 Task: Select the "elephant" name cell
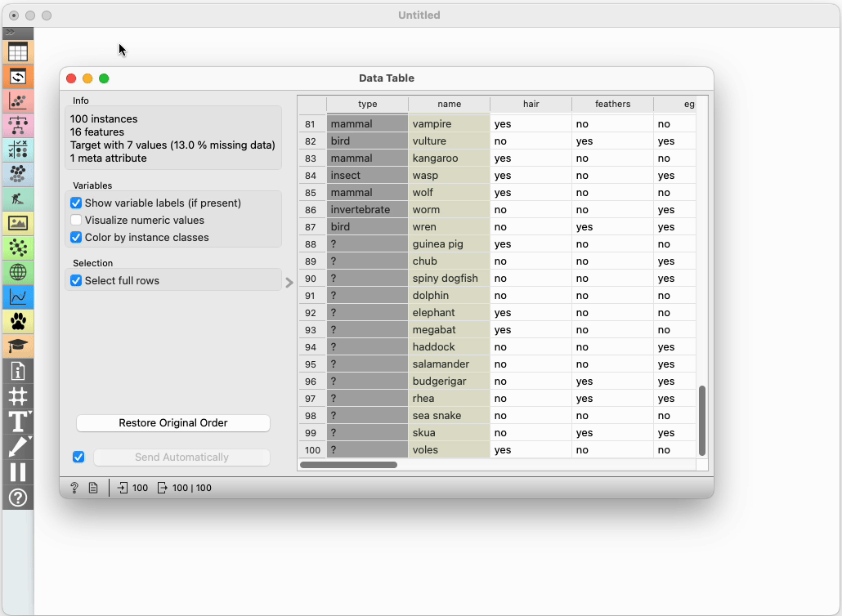pyautogui.click(x=449, y=313)
